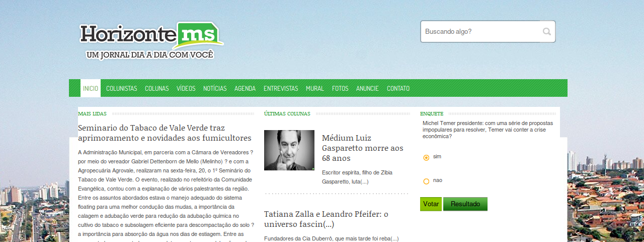View poll results with Resultado button
The image size is (644, 242).
pos(465,204)
